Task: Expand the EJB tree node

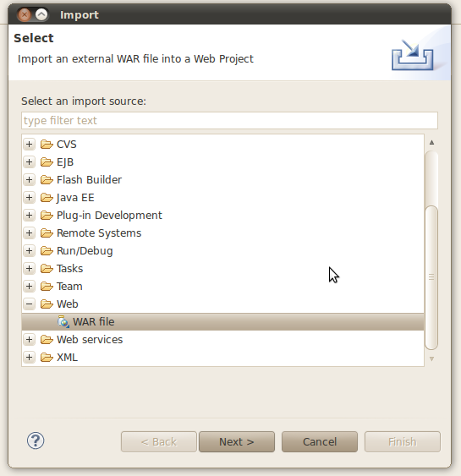Action: [x=29, y=161]
